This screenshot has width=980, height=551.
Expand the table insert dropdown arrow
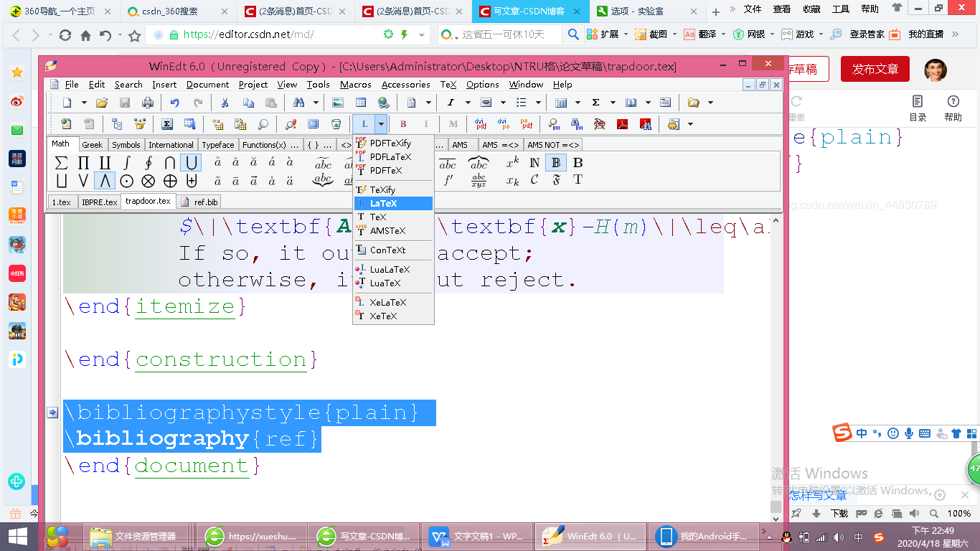[x=577, y=103]
